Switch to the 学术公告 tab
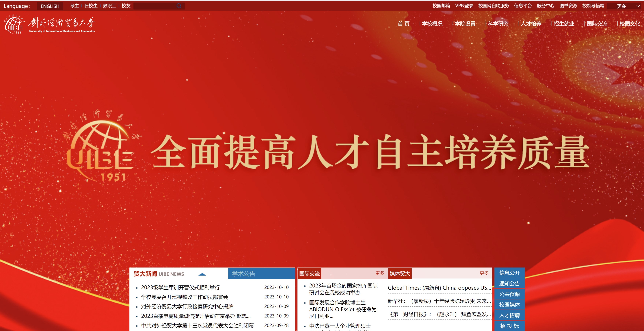Screen dimensions: 644x331 coord(261,274)
